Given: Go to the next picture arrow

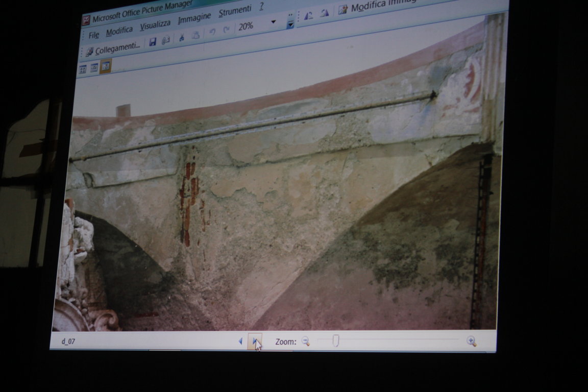Looking at the screenshot, I should coord(255,341).
